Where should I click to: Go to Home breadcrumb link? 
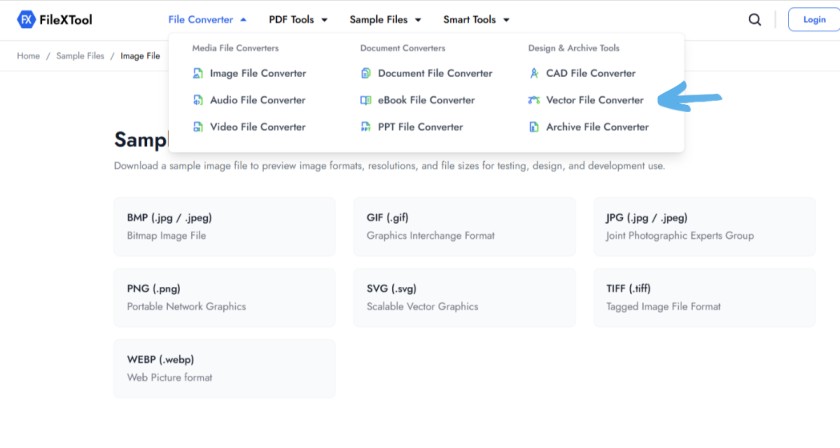point(28,56)
